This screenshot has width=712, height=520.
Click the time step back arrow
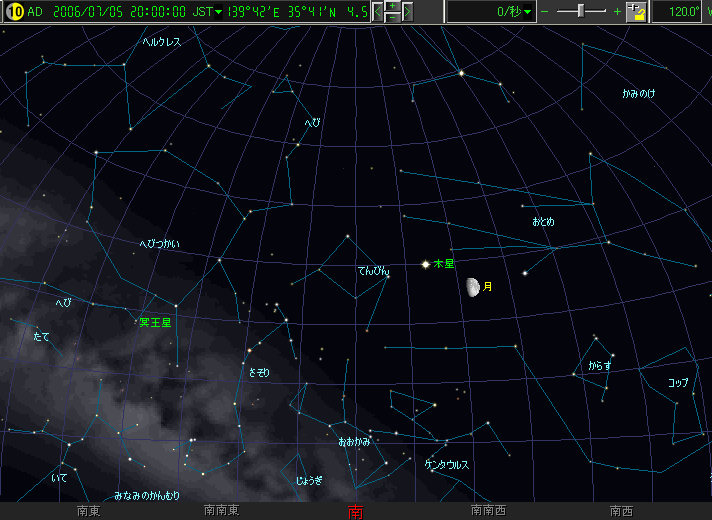click(x=378, y=12)
